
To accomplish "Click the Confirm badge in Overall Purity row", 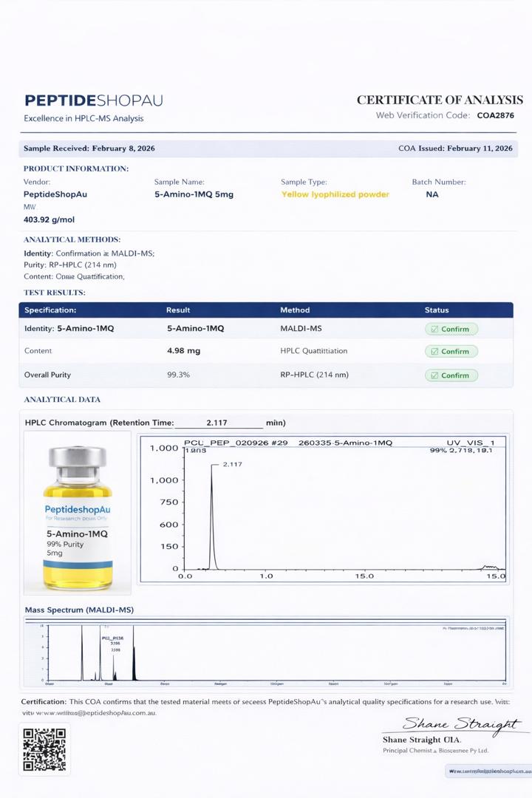I will pyautogui.click(x=451, y=375).
